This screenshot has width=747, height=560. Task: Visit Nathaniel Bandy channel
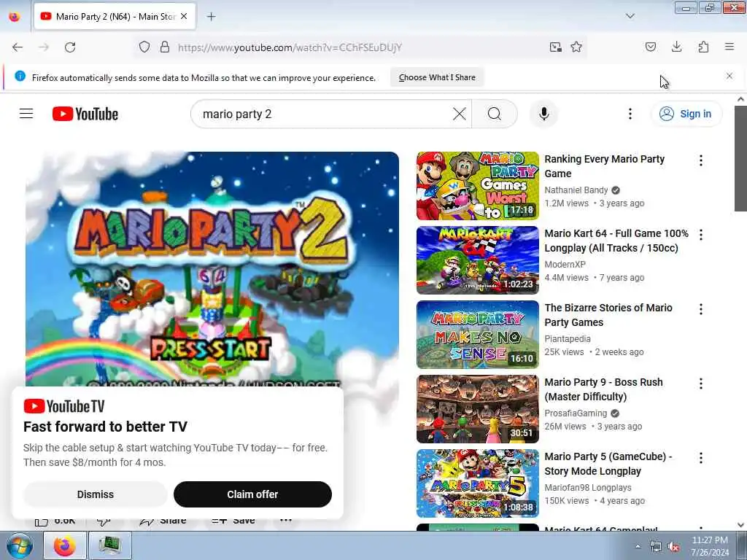tap(576, 190)
